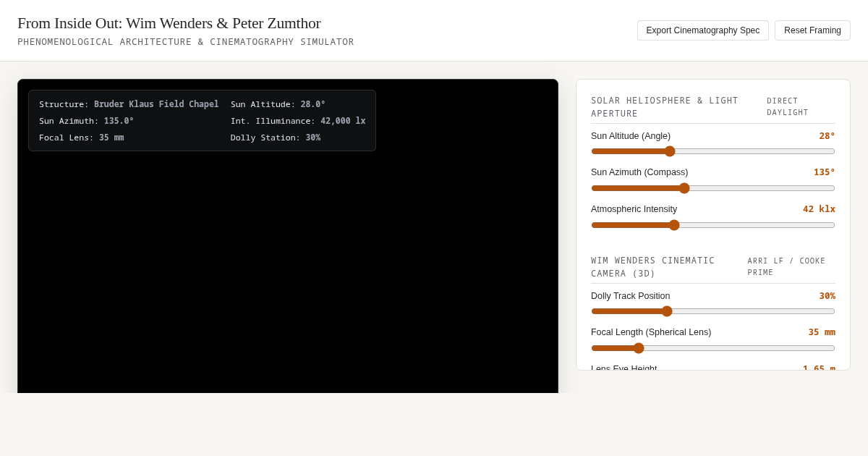Click the Int. Illuminance readout in overlay
Viewport: 868px width, 456px height.
[298, 121]
